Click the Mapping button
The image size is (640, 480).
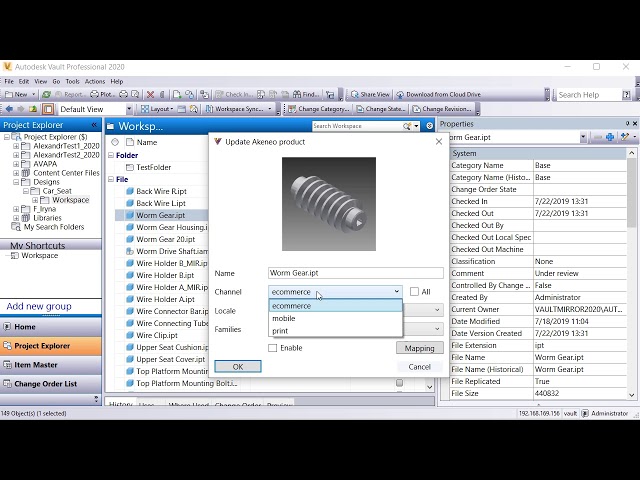[420, 348]
